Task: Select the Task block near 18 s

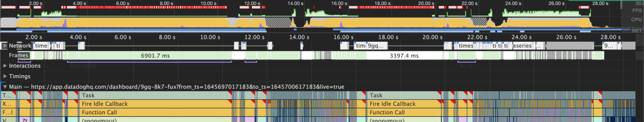Action: pyautogui.click(x=404, y=95)
